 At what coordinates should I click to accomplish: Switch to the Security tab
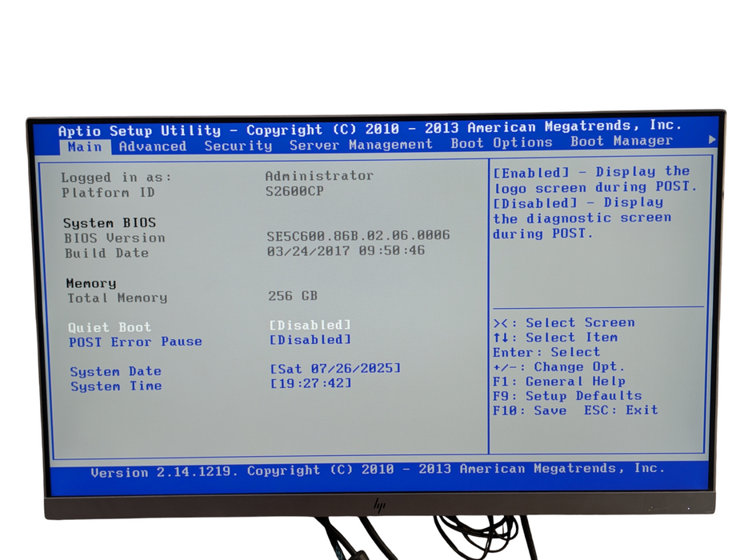point(238,146)
